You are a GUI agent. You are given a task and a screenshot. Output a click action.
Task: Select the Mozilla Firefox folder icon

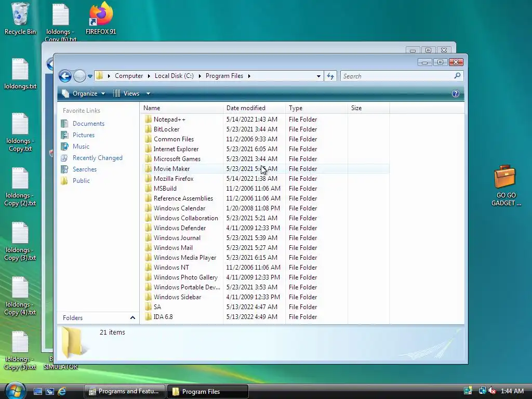[148, 179]
